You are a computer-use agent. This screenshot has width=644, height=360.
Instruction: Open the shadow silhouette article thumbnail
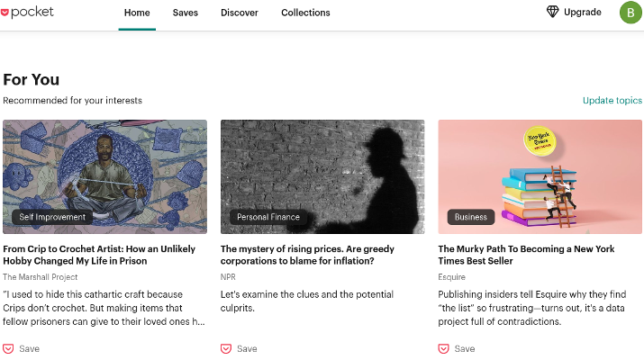click(x=322, y=176)
